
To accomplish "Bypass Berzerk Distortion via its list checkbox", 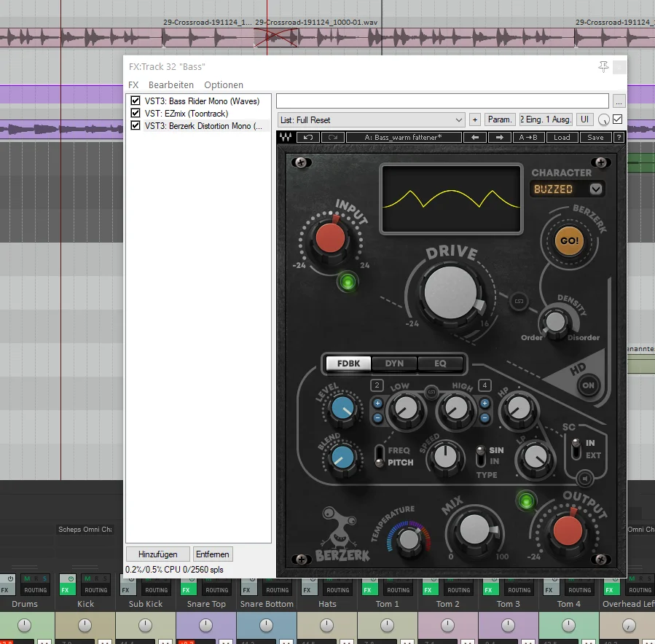I will [136, 125].
